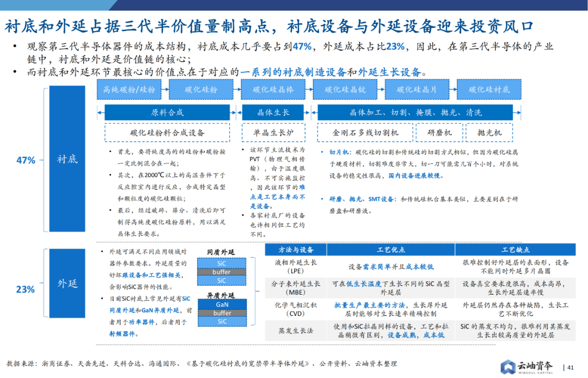Select the blue 外延 vertical block
Viewport: 588px width, 378px height.
[x=67, y=283]
